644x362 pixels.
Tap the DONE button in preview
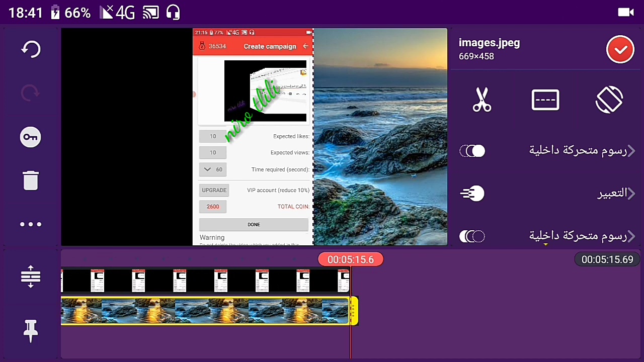[x=254, y=224]
